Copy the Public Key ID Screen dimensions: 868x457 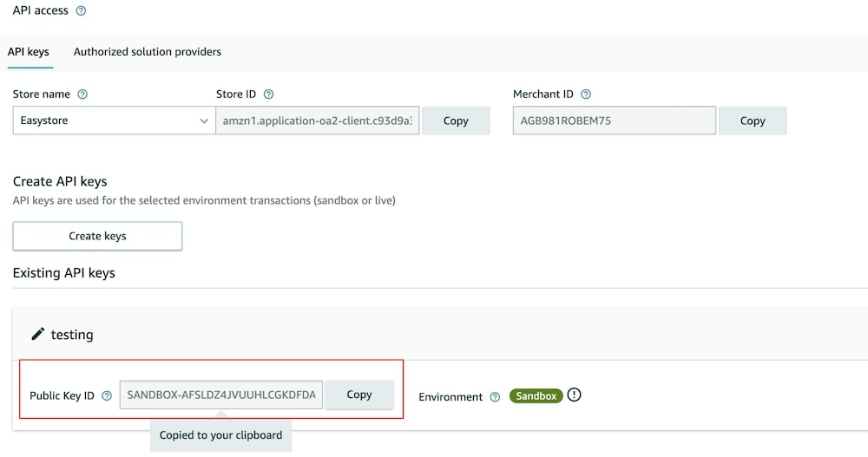point(359,395)
